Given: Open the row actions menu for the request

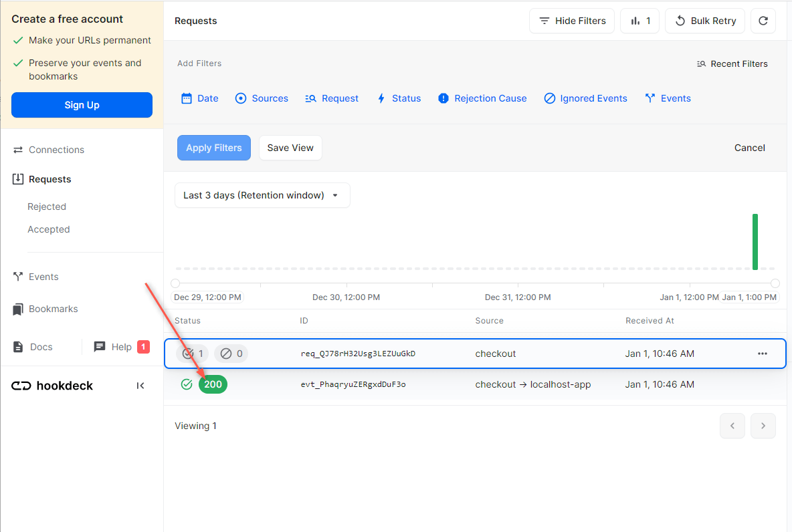Looking at the screenshot, I should coord(762,354).
